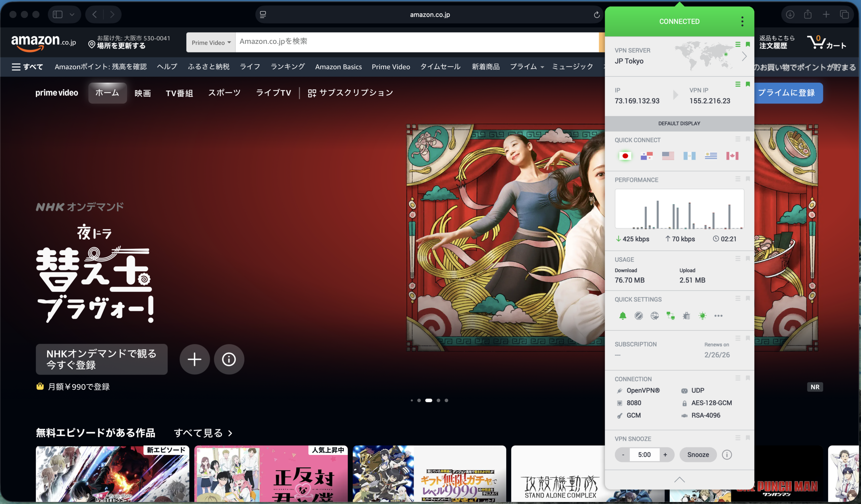This screenshot has height=504, width=861.
Task: Toggle port forwarding in Quick Settings
Action: [x=654, y=316]
